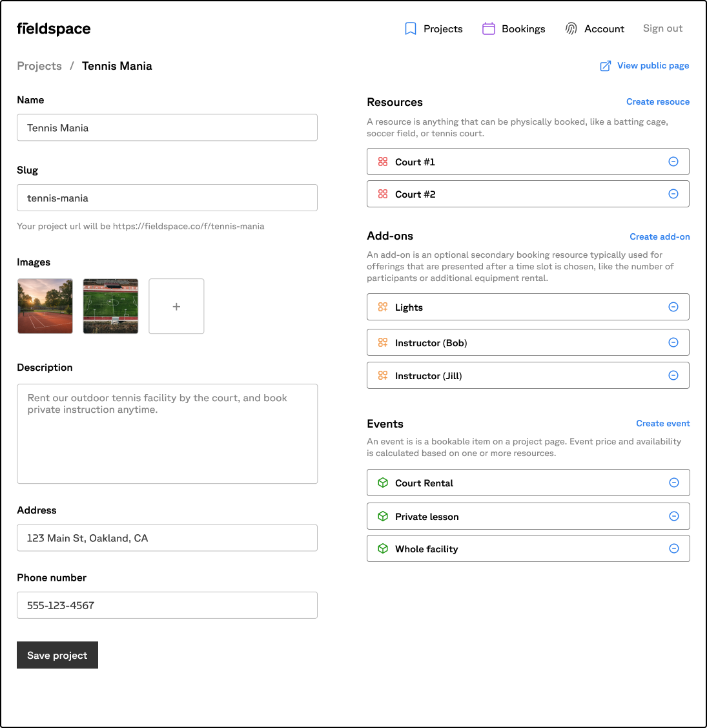Open the Instructor (Jill) add-on label

pyautogui.click(x=429, y=376)
